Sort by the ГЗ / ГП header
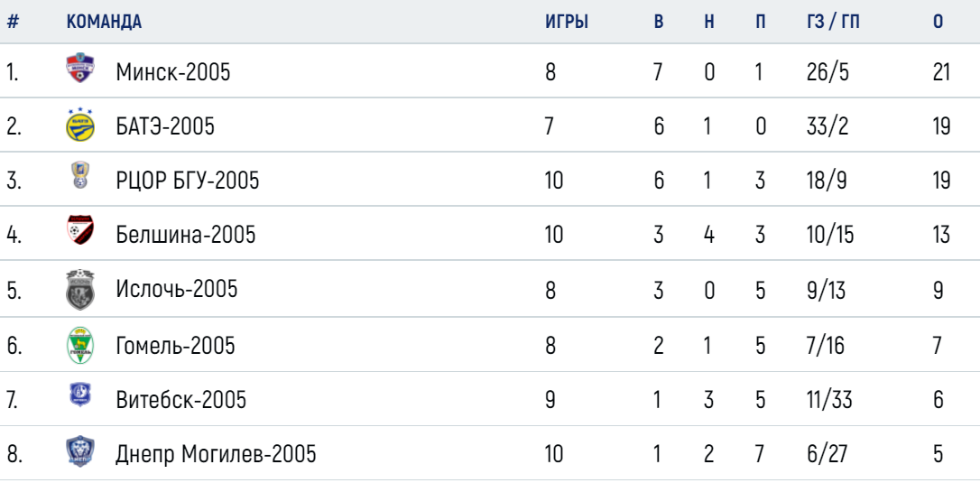980x483 pixels. [x=833, y=22]
